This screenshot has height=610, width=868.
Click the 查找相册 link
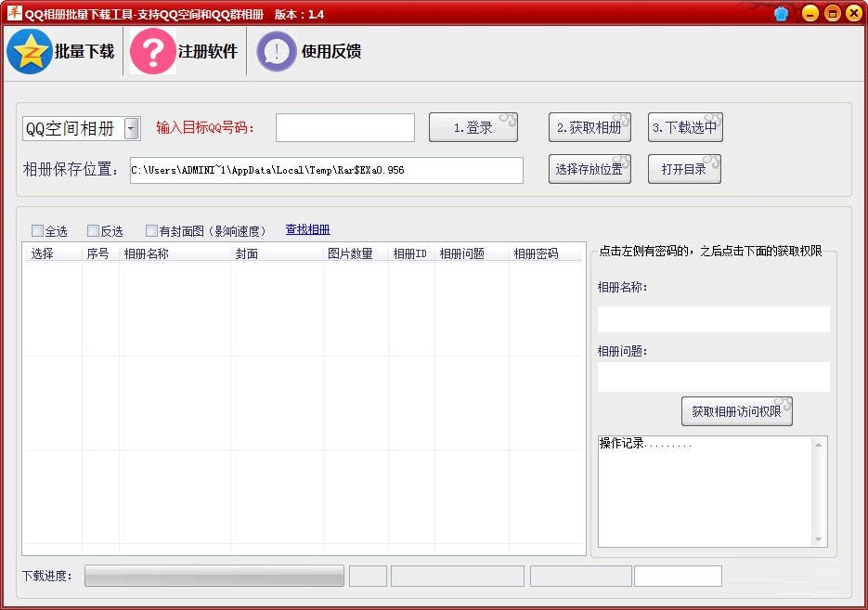pos(307,229)
